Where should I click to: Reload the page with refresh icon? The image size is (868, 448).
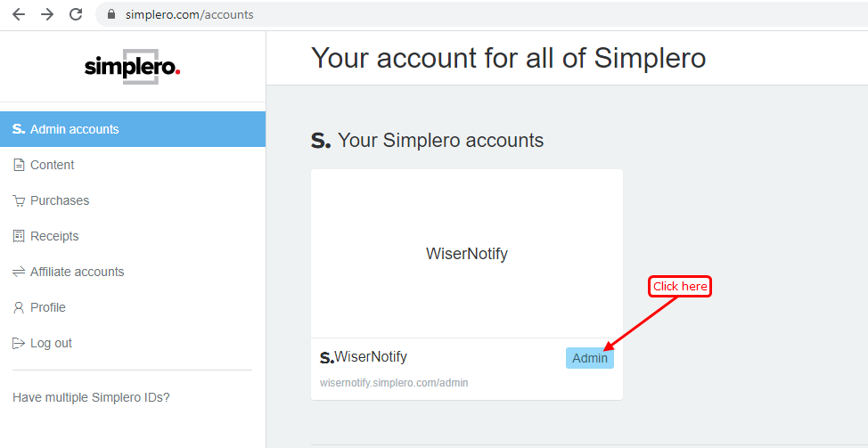[76, 14]
